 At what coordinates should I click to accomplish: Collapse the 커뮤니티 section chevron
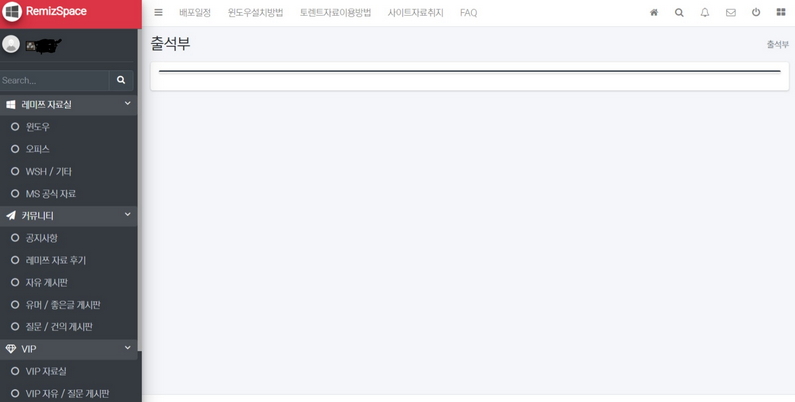point(127,215)
